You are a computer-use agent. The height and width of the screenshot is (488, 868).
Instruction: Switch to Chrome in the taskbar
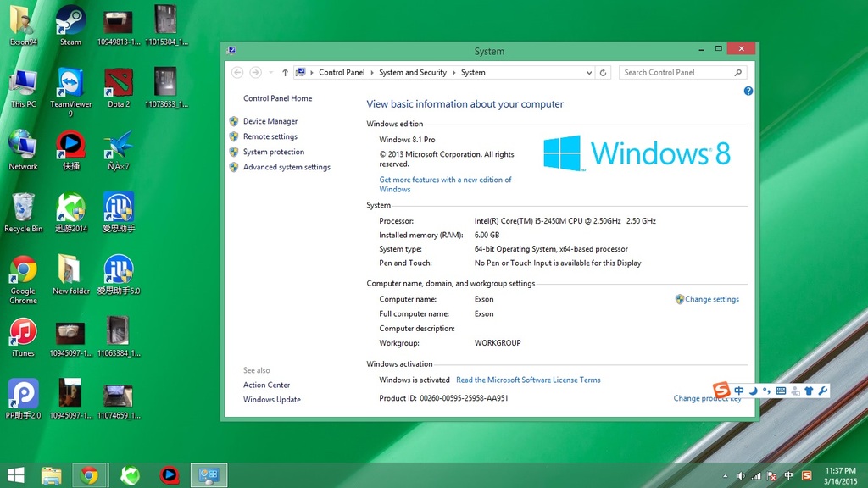click(x=89, y=475)
